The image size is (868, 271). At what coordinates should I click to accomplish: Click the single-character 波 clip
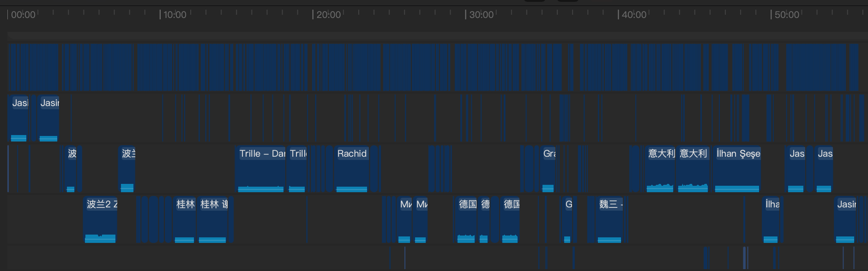(x=71, y=169)
